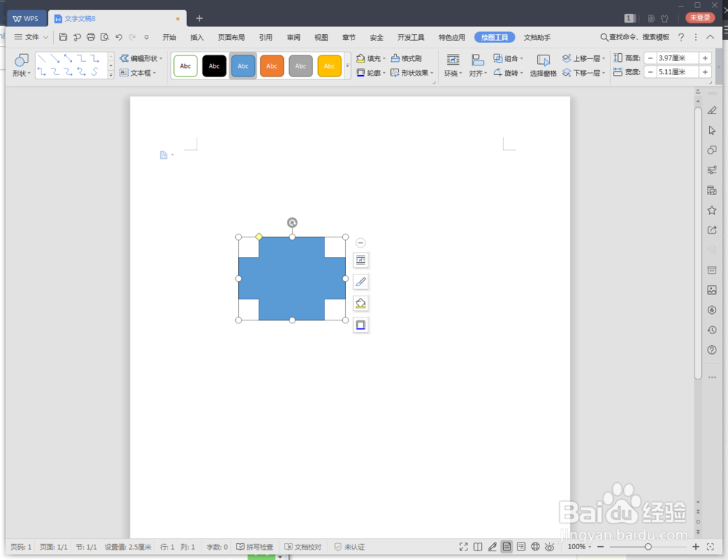
Task: Open the 形状 shapes gallery button
Action: tap(21, 66)
